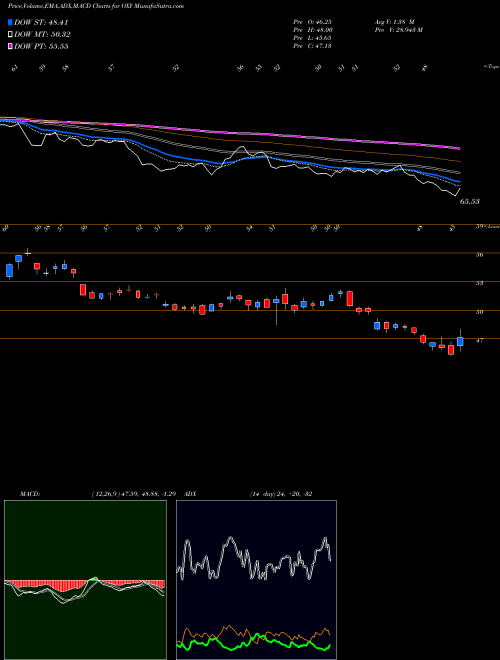Screen dimensions: 500x660
Task: Click the 53 price axis label
Action: 479,283
